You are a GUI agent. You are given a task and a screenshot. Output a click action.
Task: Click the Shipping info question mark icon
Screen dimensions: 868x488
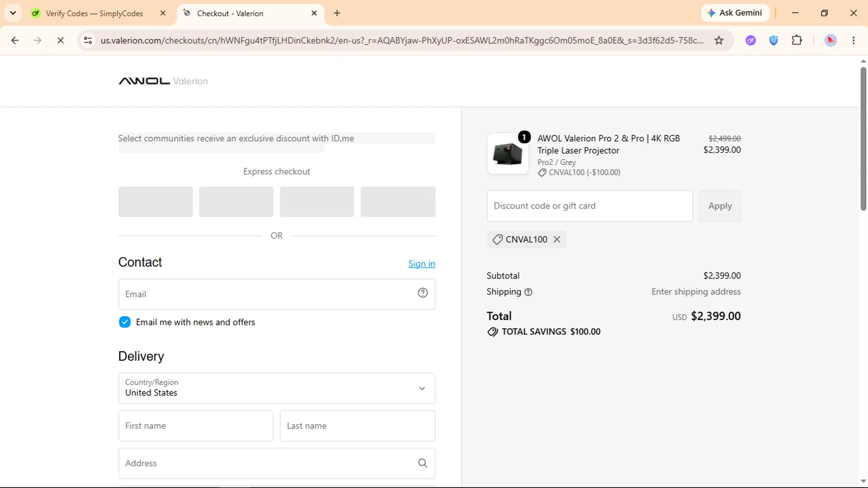(x=528, y=292)
